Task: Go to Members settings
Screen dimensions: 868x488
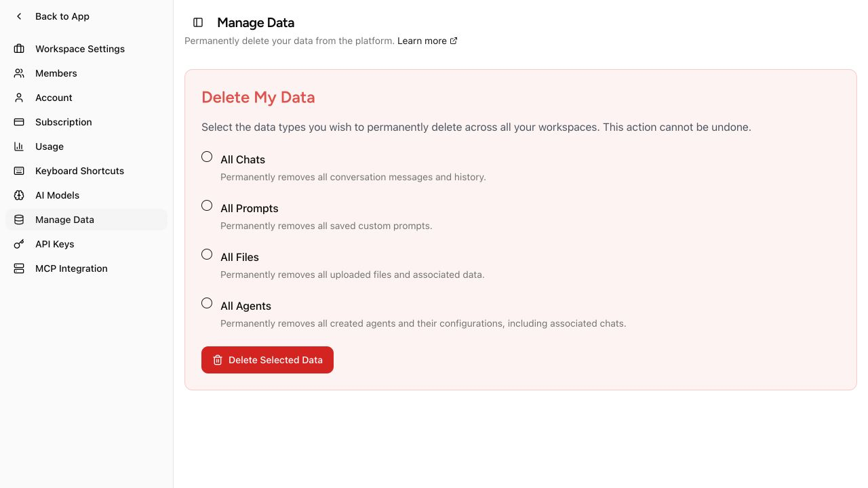Action: tap(86, 73)
